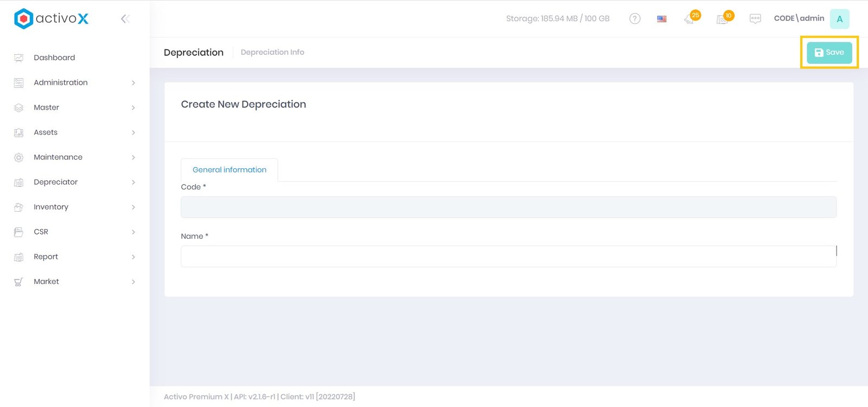The height and width of the screenshot is (407, 868).
Task: Select the General information tab
Action: pyautogui.click(x=229, y=170)
